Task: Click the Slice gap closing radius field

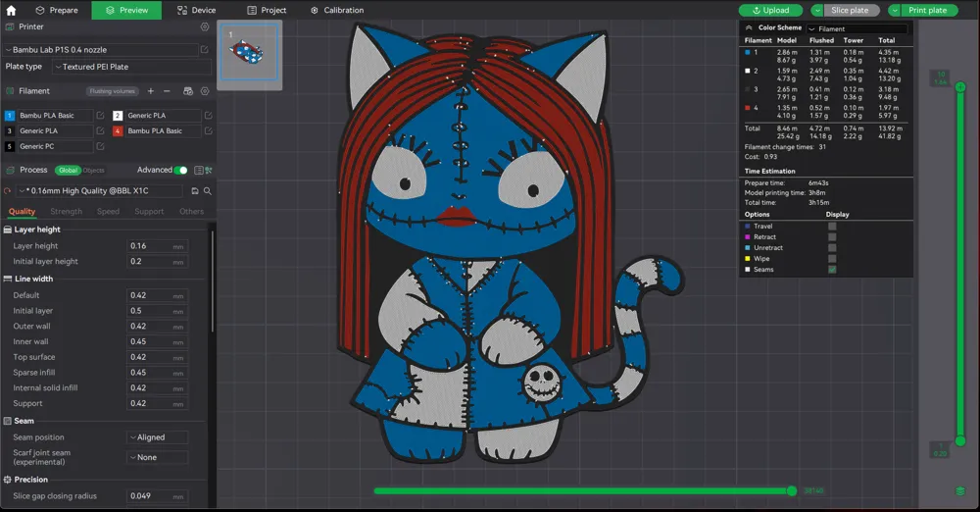Action: [158, 495]
